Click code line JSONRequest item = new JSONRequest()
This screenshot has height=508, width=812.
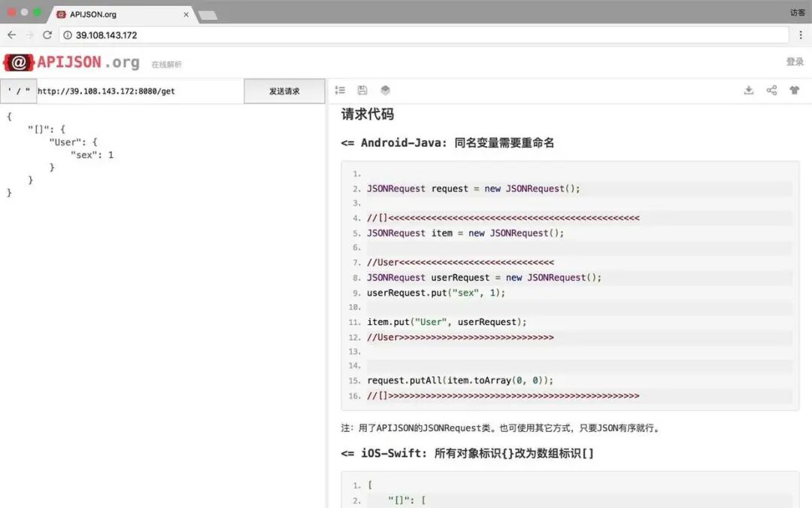point(465,233)
